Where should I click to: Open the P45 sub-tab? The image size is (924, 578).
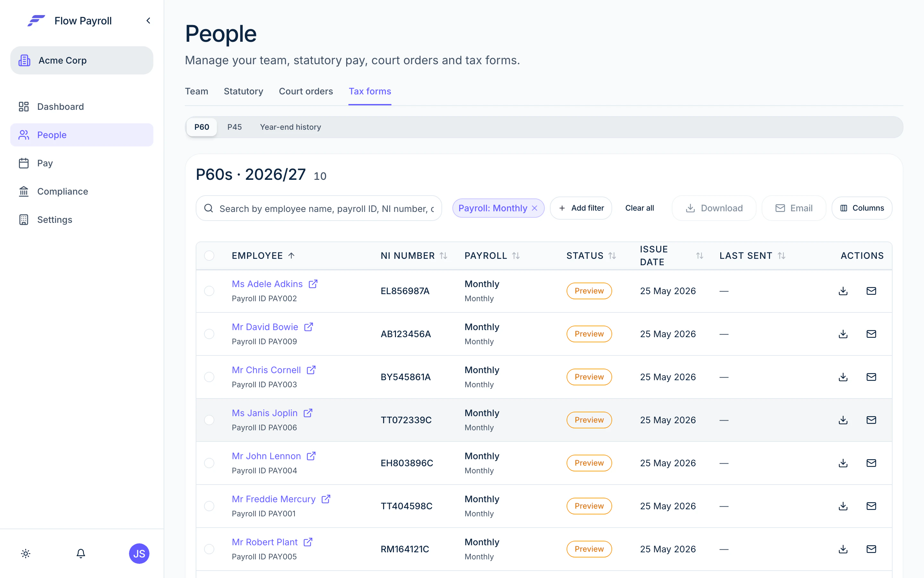[x=235, y=127]
